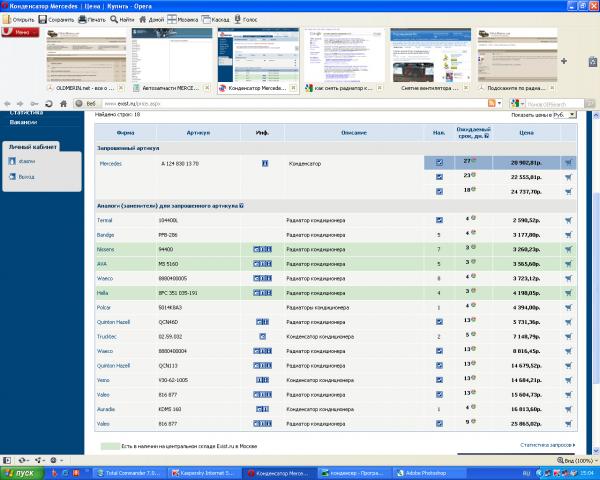Click help icon next to Аналоги heading

241,206
